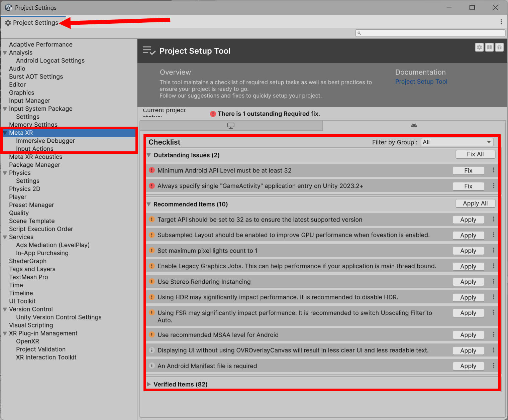Apply the OVROverlayCanvas recommendation
508x420 pixels.
coord(468,351)
